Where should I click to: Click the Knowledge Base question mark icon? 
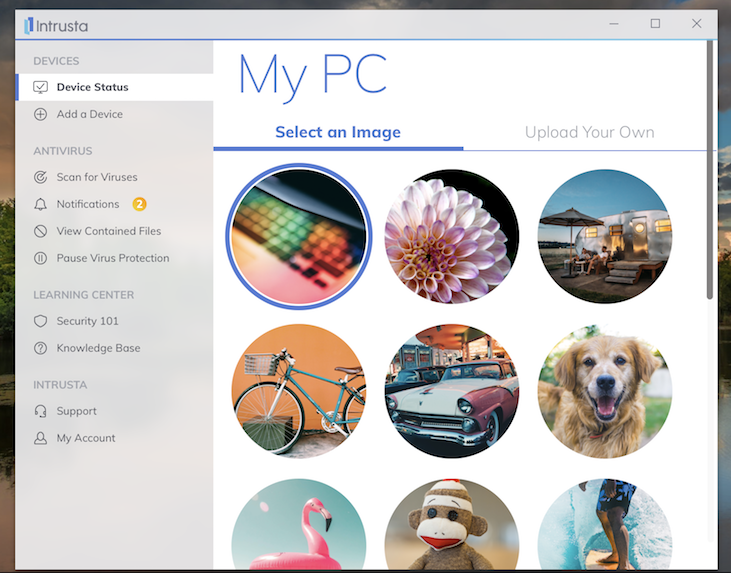tap(41, 348)
